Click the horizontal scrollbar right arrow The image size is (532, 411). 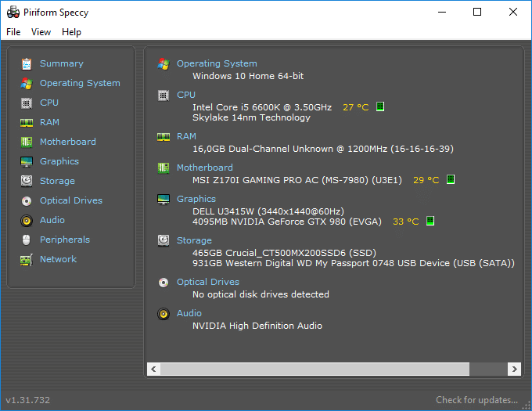[x=514, y=369]
